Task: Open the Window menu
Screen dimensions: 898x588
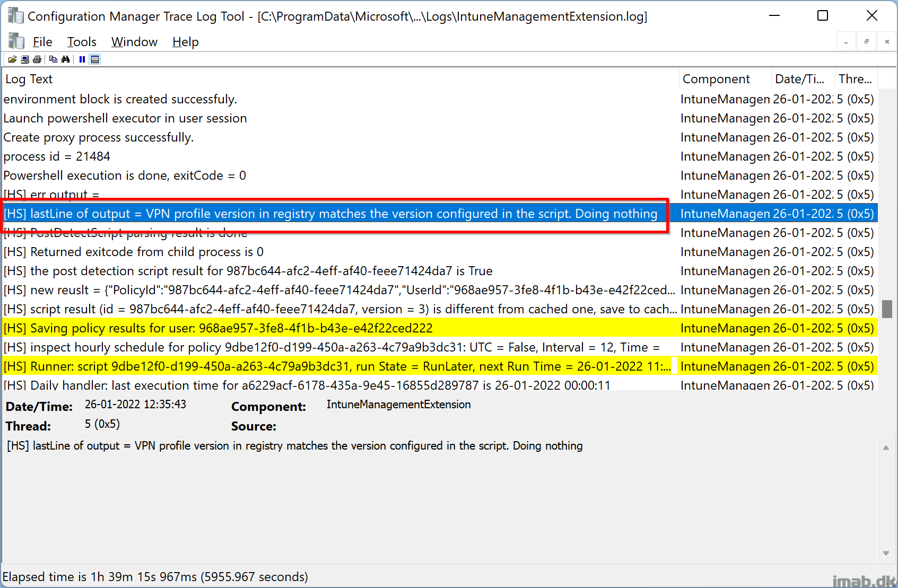Action: pos(134,42)
